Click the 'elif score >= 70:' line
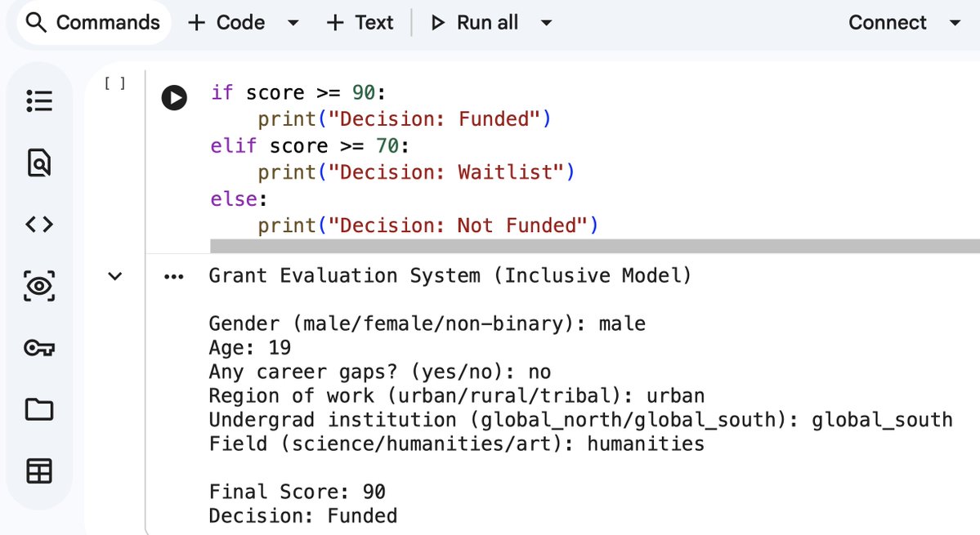 pos(310,145)
